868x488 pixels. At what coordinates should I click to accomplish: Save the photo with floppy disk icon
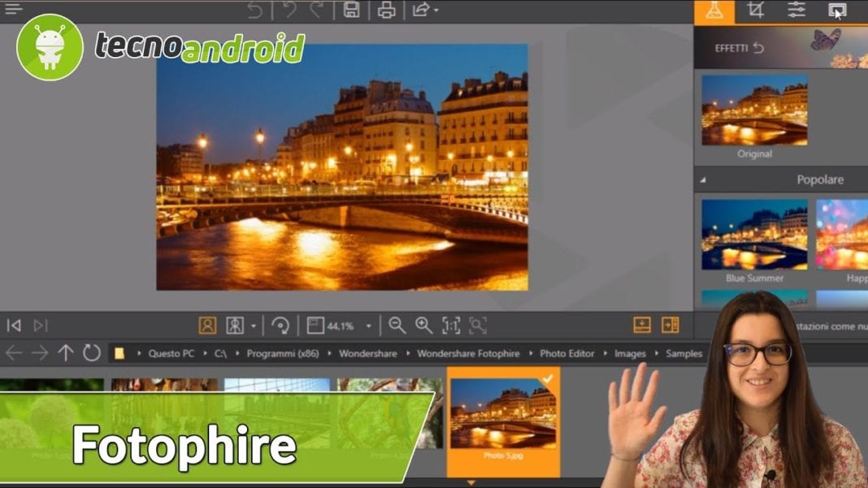tap(352, 10)
